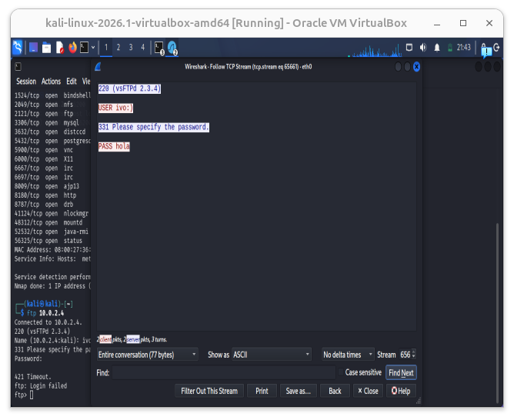Open the terminal Edit menu
Viewport: 514px width, 420px height.
(72, 82)
